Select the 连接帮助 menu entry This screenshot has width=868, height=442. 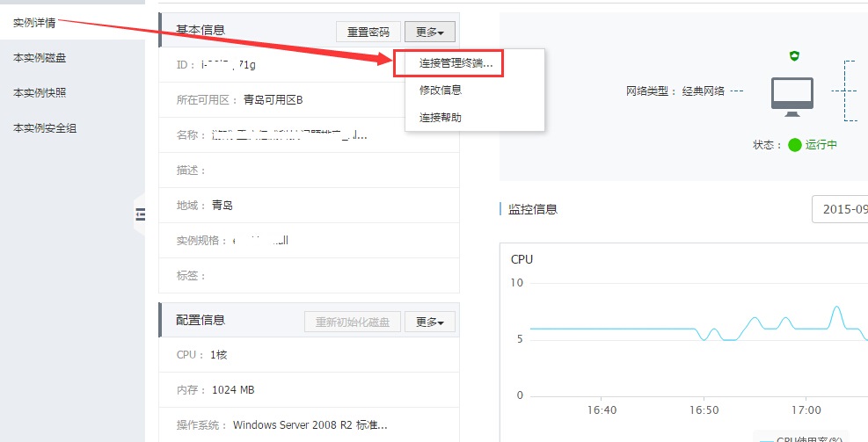click(x=441, y=117)
